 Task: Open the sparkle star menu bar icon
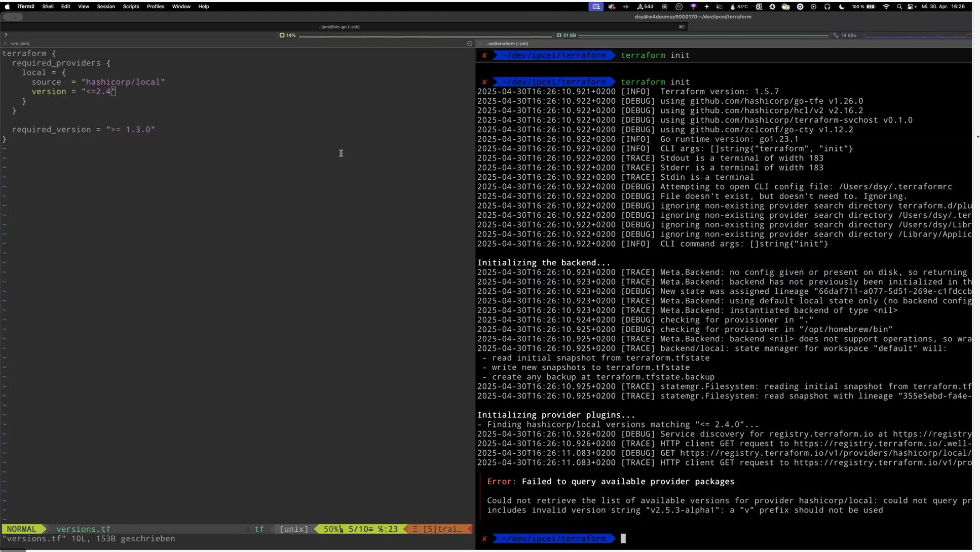click(x=707, y=7)
